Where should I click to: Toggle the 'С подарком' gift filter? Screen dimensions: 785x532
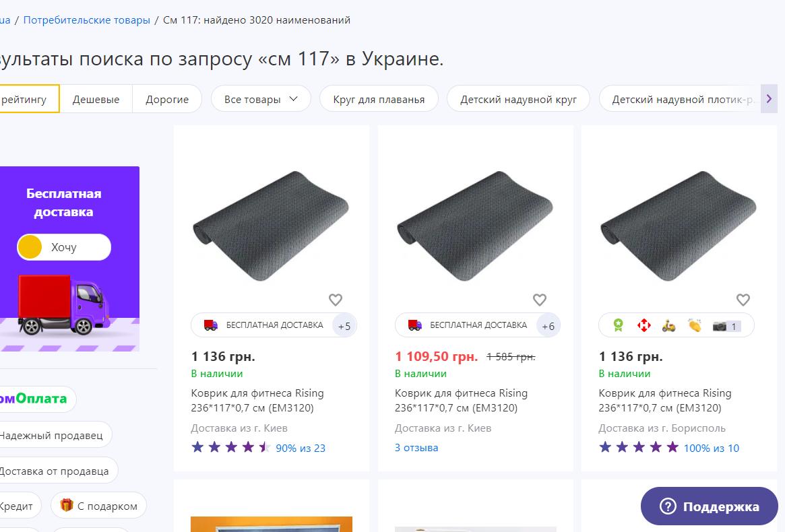(98, 506)
